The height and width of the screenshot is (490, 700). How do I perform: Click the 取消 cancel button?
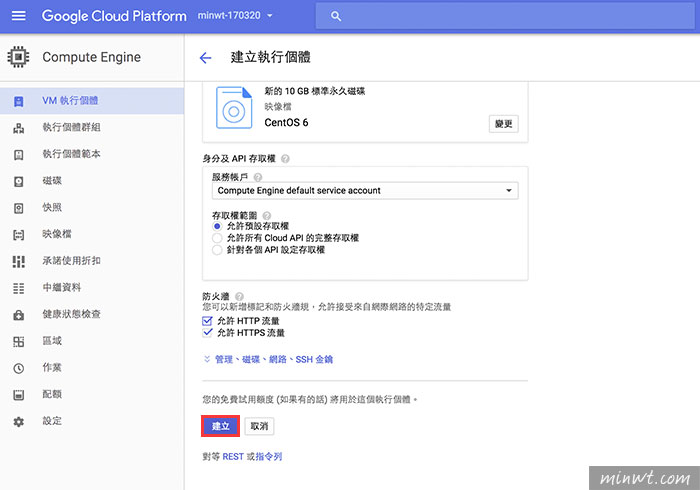259,426
